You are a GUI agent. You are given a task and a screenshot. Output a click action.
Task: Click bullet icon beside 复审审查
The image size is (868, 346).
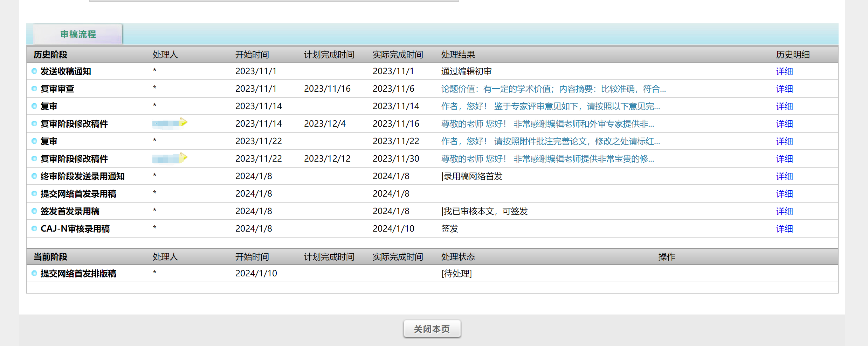point(34,89)
